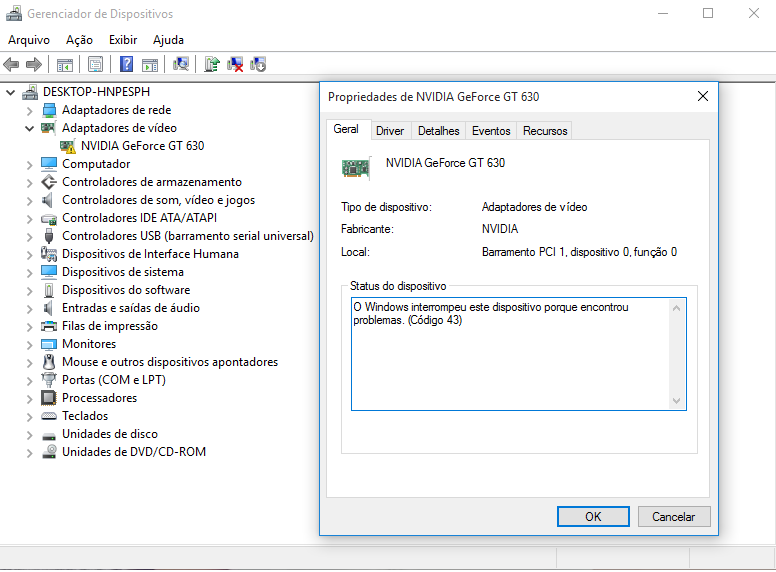Screen dimensions: 776x572
Task: Click Scan for hardware changes icon
Action: tap(181, 64)
